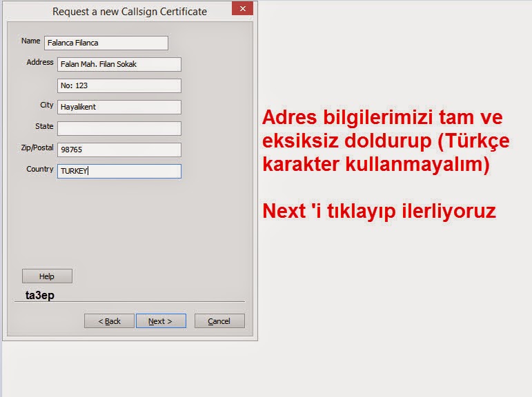532x397 pixels.
Task: Select the 'Name' label text
Action: pos(30,41)
